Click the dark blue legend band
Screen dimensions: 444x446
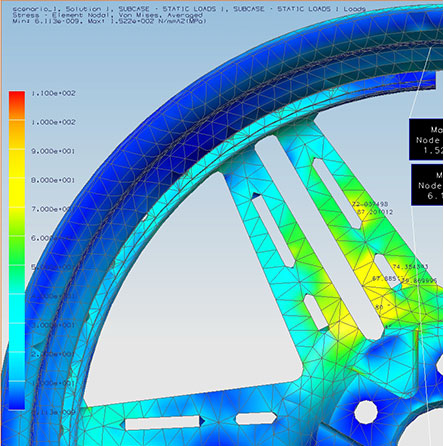click(x=17, y=395)
